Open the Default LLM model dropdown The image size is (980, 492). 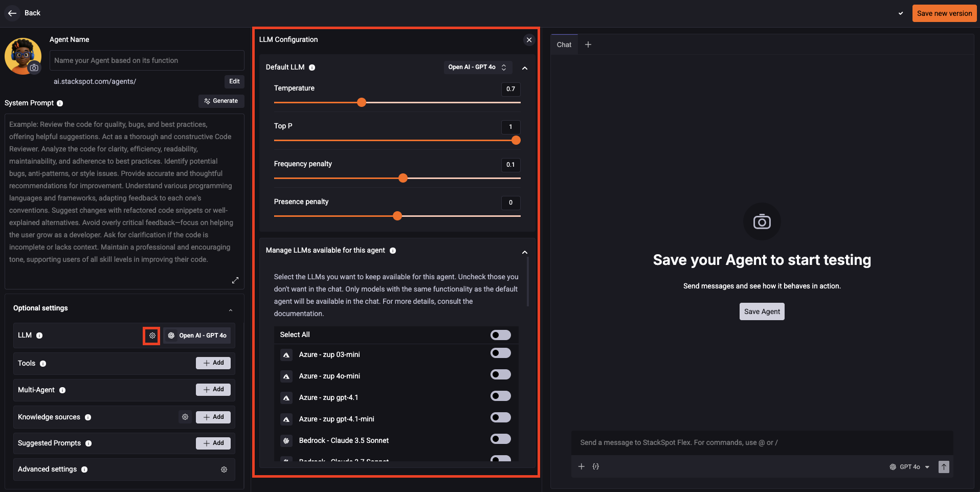[477, 68]
